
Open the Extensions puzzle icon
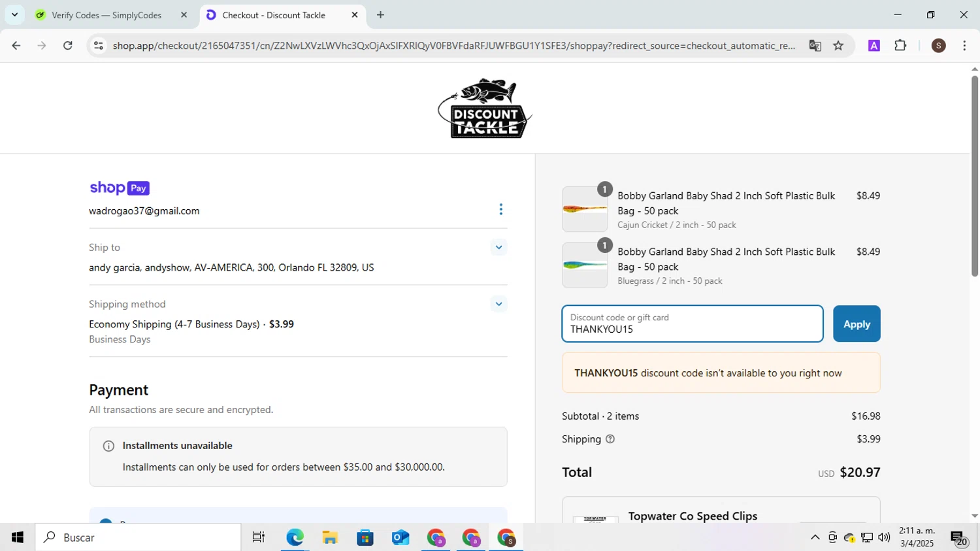pyautogui.click(x=900, y=46)
